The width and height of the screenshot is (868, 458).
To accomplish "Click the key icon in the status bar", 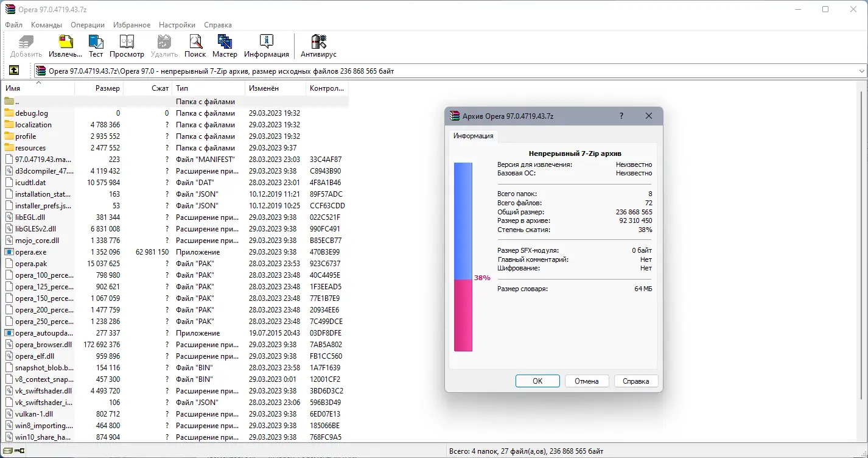I will 19,451.
